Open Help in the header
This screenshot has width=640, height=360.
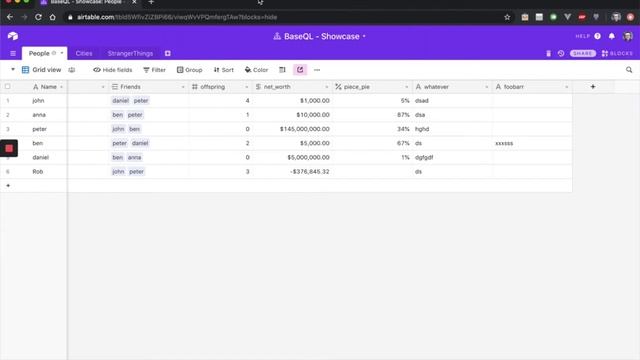(588, 36)
